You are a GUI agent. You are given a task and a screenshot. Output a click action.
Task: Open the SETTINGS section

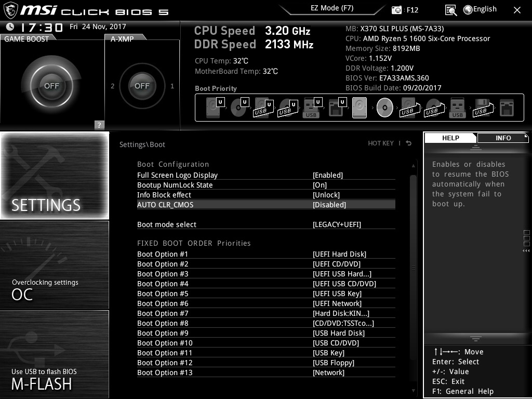pyautogui.click(x=55, y=176)
